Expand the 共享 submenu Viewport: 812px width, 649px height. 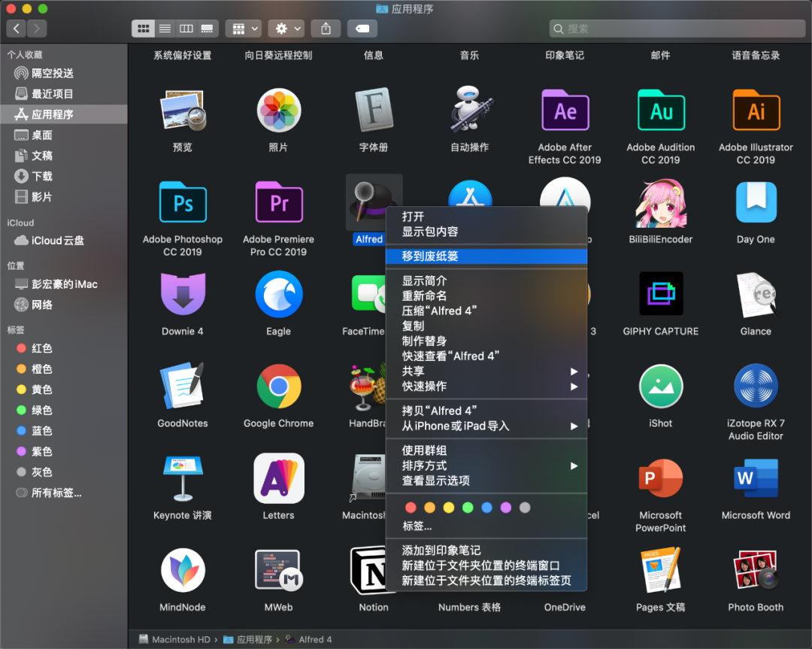pyautogui.click(x=486, y=372)
